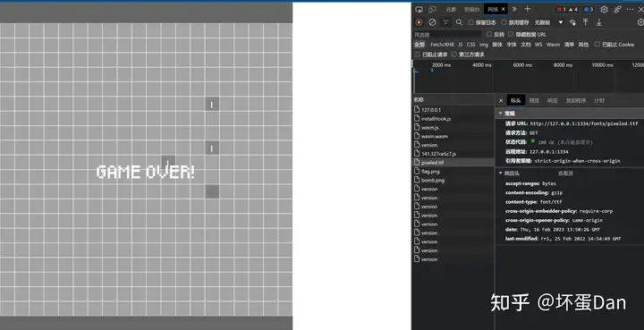Switch to the 控制台 tab

coord(472,10)
